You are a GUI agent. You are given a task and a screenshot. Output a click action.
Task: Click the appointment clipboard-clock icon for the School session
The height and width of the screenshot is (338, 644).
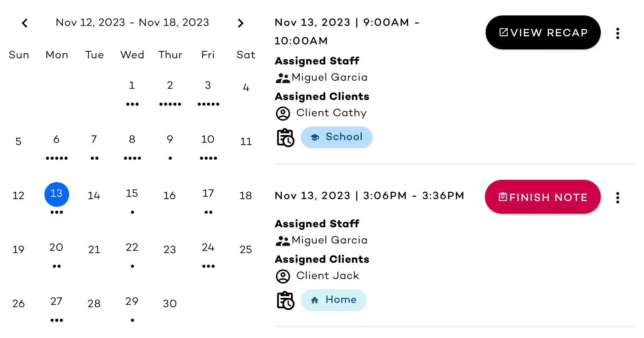(x=285, y=137)
